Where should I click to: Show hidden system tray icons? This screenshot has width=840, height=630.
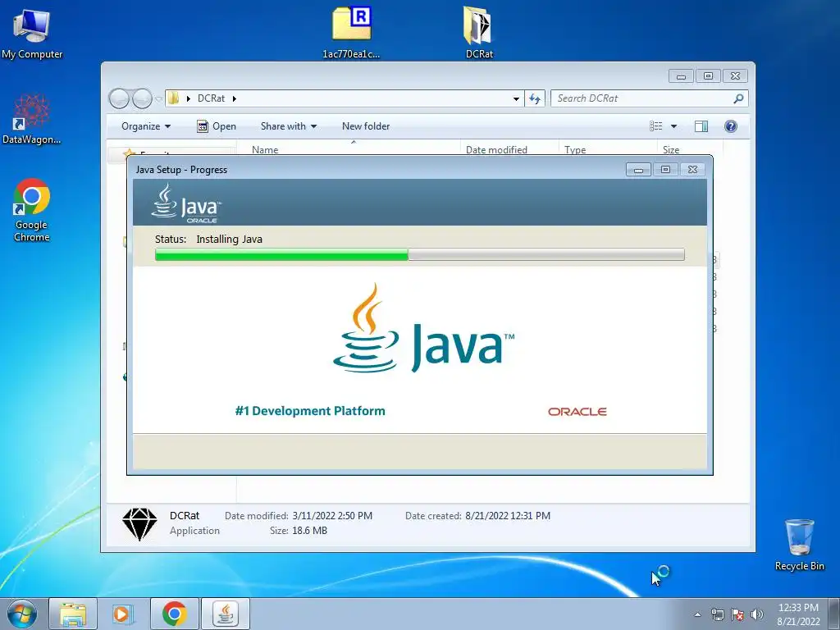point(697,614)
